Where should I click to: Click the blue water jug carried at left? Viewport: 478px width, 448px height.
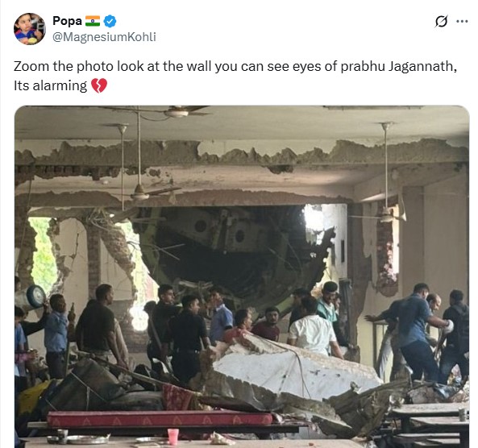(31, 297)
